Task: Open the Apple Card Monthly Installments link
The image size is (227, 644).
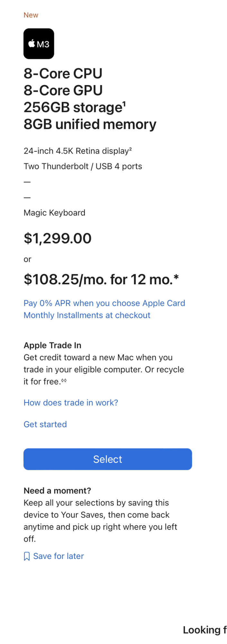Action: 104,309
